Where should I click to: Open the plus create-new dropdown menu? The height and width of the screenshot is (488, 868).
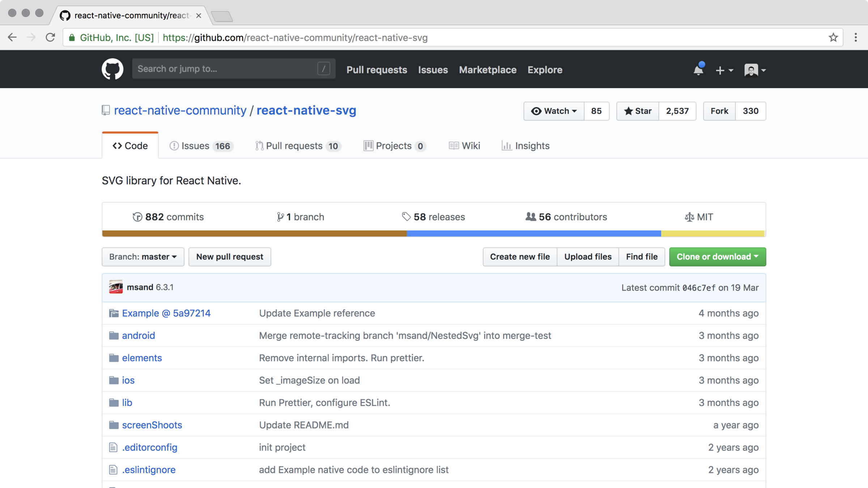pos(724,70)
